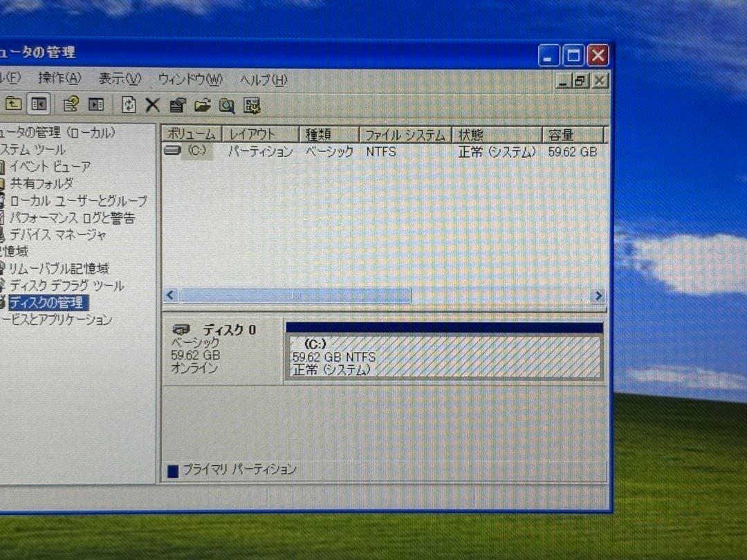Click the volume list scrollbar left arrow

point(171,295)
